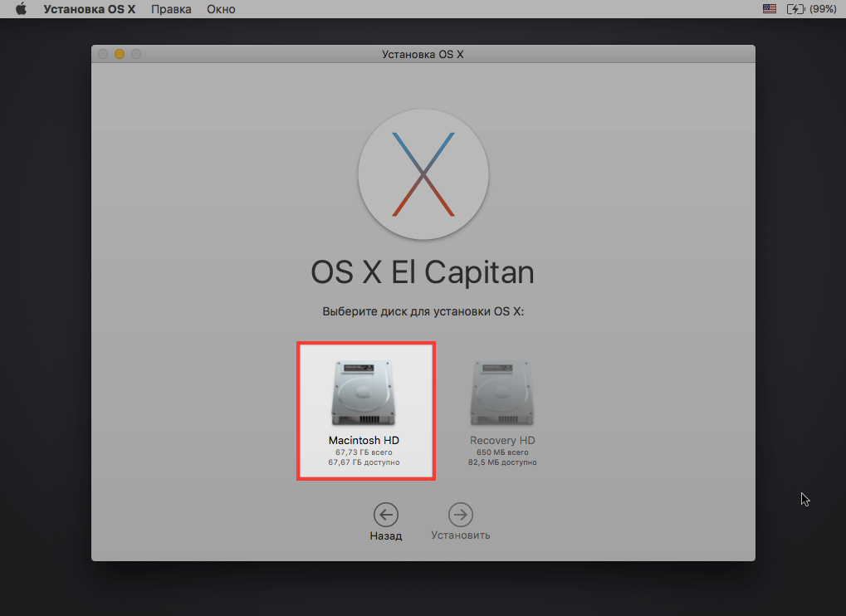Viewport: 846px width, 616px height.
Task: Open the Apple menu
Action: 21,8
